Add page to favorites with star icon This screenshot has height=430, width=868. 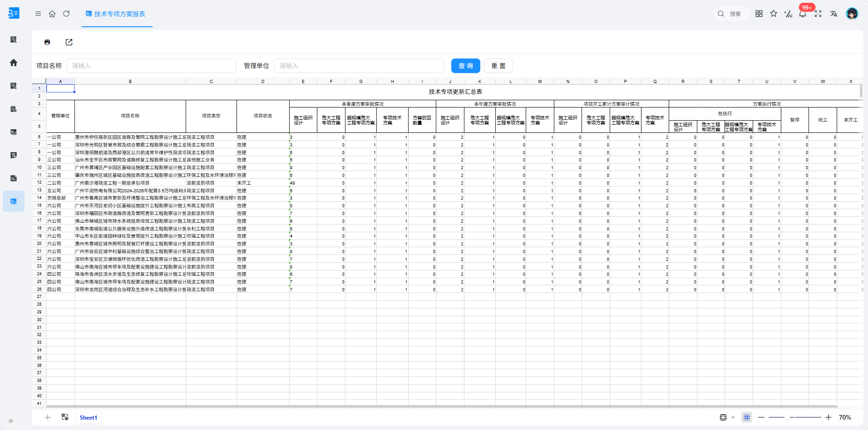(x=774, y=14)
